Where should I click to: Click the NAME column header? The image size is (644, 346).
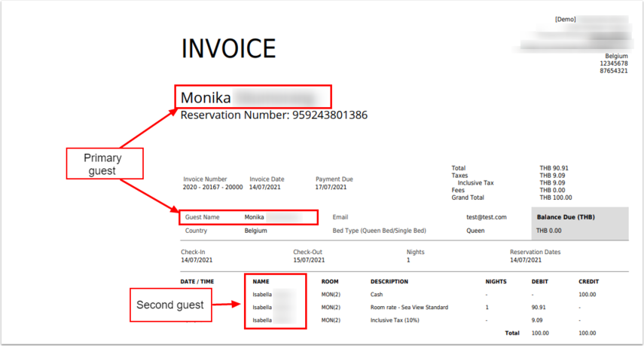(261, 282)
